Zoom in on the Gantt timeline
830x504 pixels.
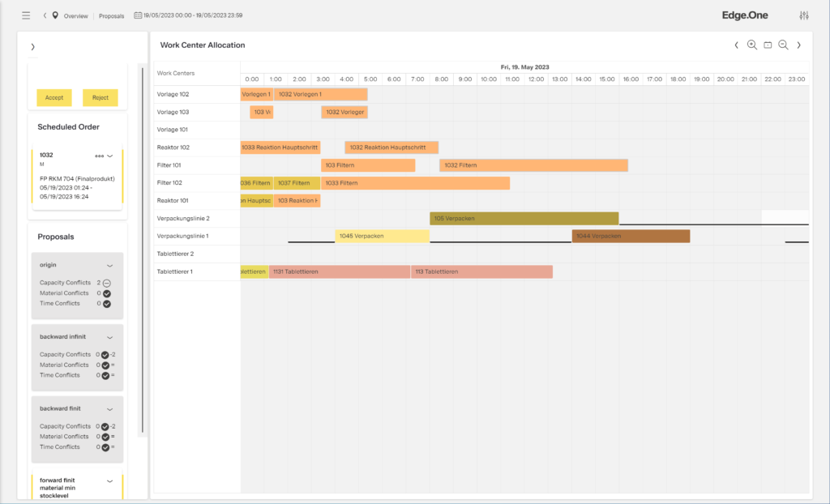(x=752, y=45)
